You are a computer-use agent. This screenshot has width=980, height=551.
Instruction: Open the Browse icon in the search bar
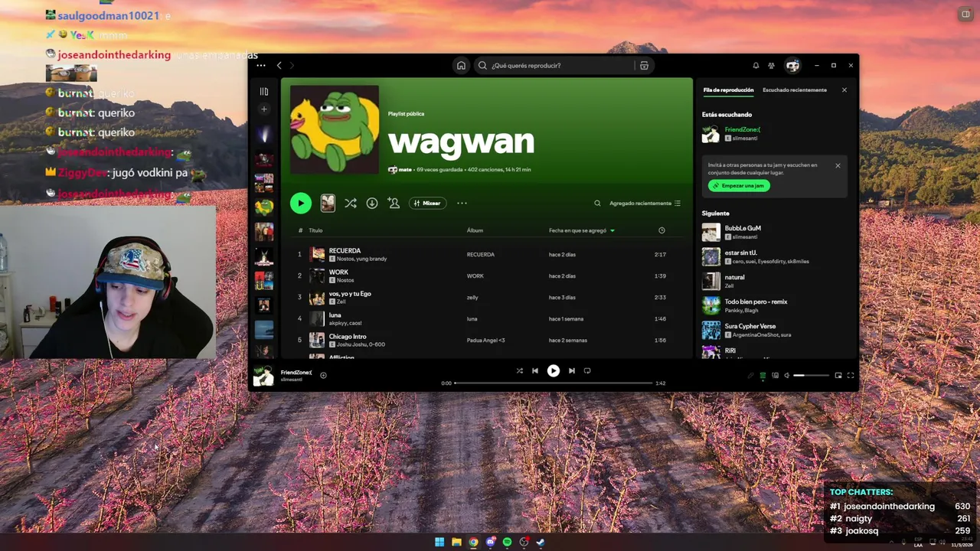pyautogui.click(x=644, y=66)
